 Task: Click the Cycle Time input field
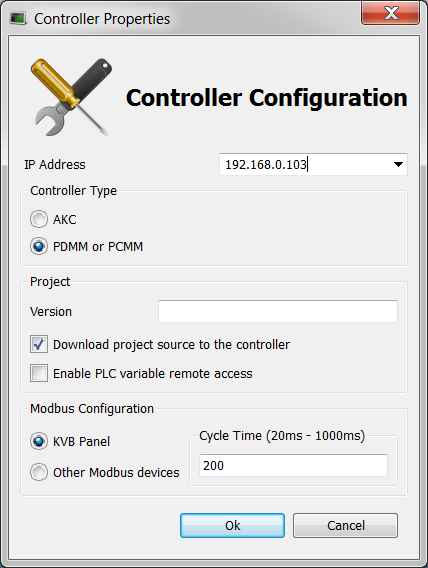pyautogui.click(x=293, y=465)
